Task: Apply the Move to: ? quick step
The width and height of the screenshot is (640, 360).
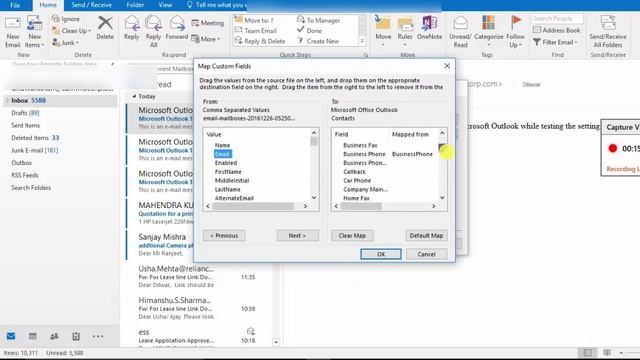Action: pos(254,20)
